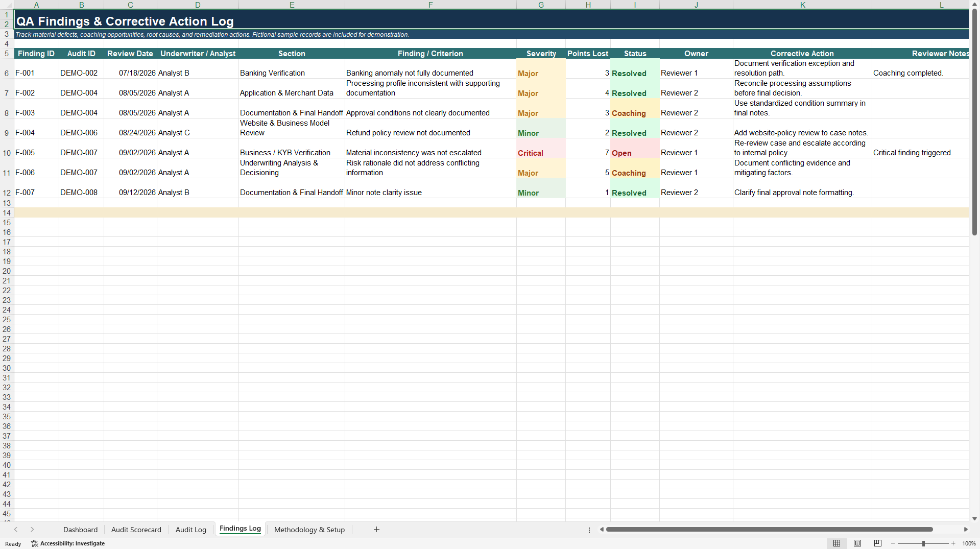Select column K header
The width and height of the screenshot is (980, 549).
pyautogui.click(x=802, y=5)
